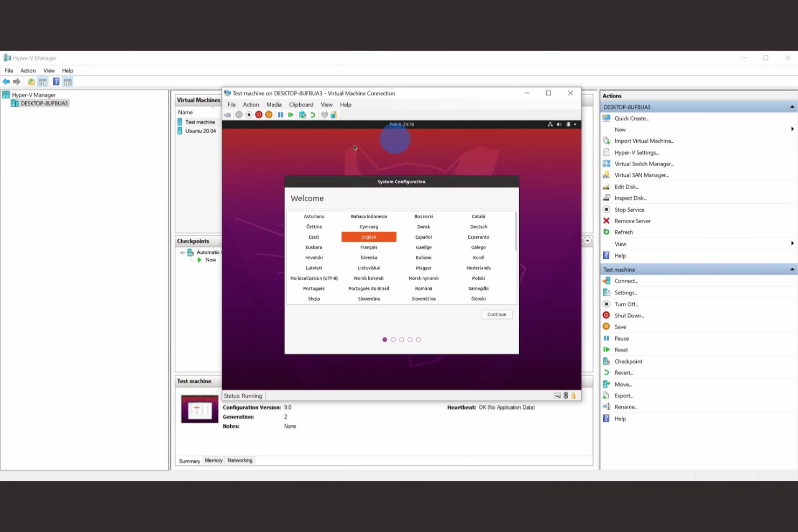Click the Share icon at VM toolbar end
Image resolution: width=798 pixels, height=532 pixels.
tap(334, 115)
